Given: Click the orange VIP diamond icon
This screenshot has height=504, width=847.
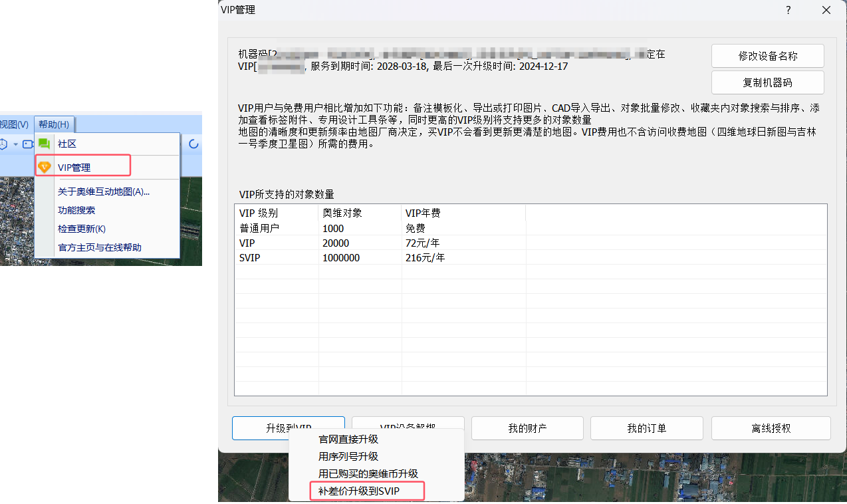Looking at the screenshot, I should [x=44, y=168].
